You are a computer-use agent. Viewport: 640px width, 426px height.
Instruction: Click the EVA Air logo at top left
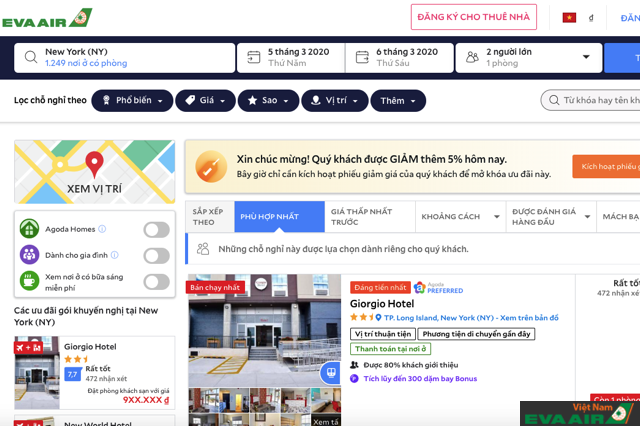47,18
